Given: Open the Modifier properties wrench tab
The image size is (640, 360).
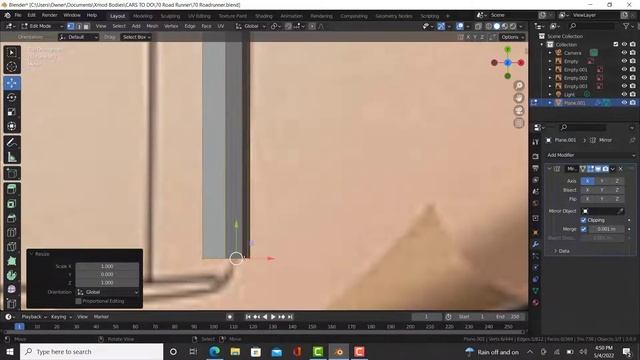Looking at the screenshot, I should [536, 244].
